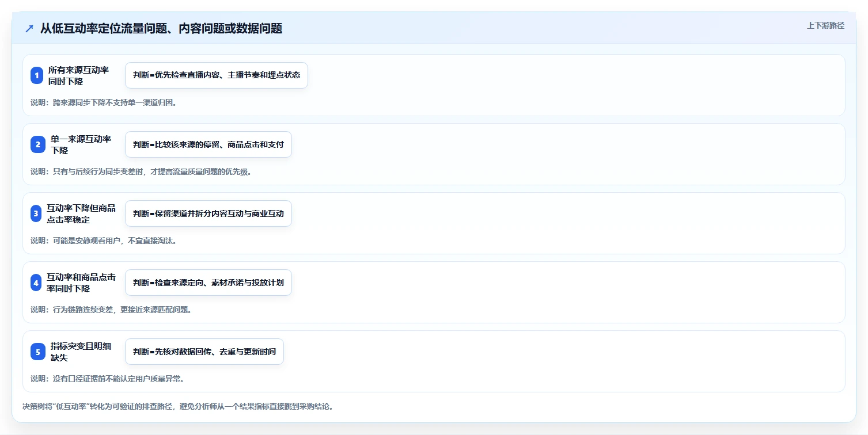Image resolution: width=868 pixels, height=435 pixels.
Task: Click the note 跨来源同步下降不支持单一渠道归因
Action: 104,102
